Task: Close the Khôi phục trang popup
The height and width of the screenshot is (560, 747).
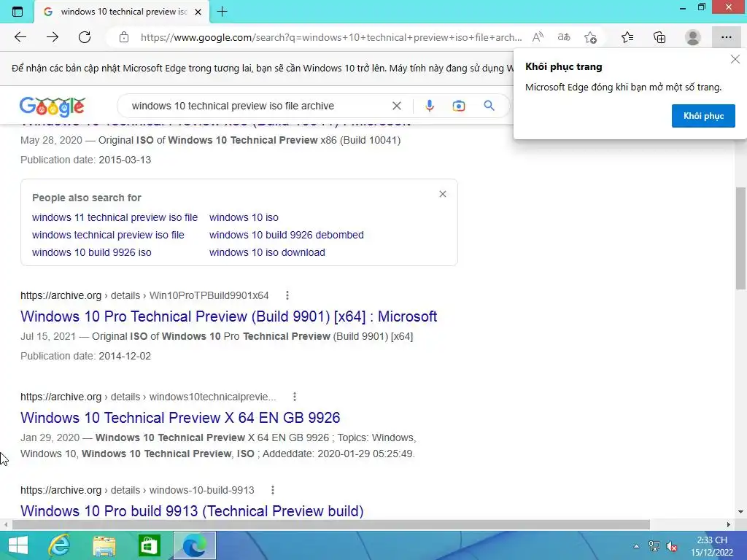Action: 735,59
